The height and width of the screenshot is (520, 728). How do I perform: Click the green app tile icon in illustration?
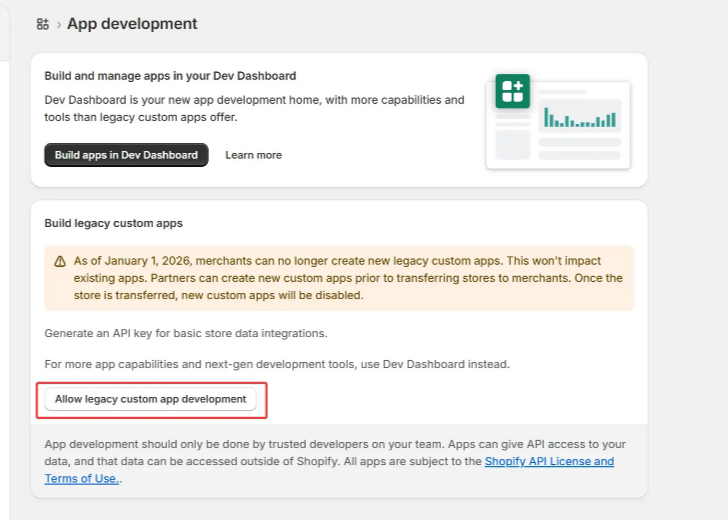513,91
